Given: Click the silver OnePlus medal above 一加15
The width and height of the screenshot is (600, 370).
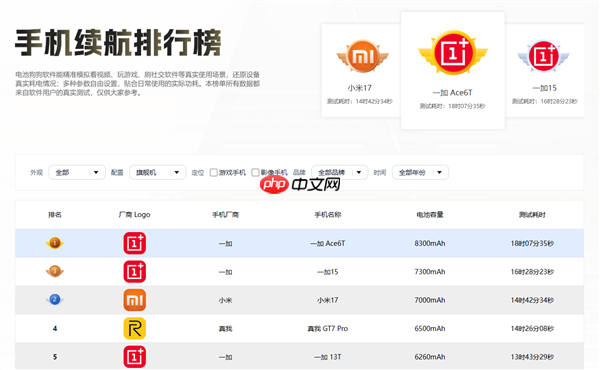Looking at the screenshot, I should coord(544,57).
